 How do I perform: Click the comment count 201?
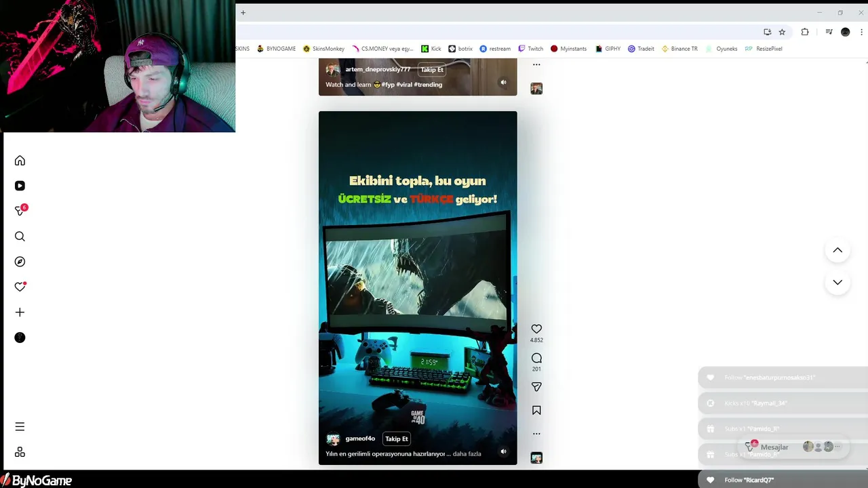(x=536, y=369)
